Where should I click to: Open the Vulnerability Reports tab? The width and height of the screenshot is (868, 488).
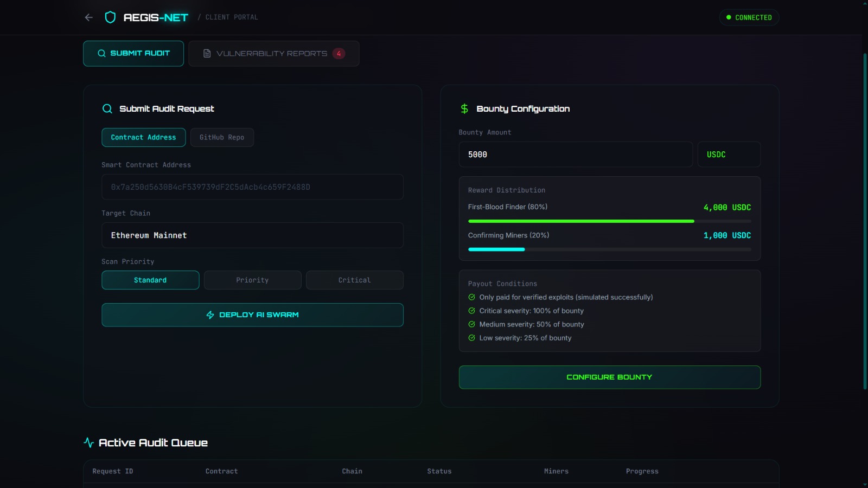coord(273,54)
